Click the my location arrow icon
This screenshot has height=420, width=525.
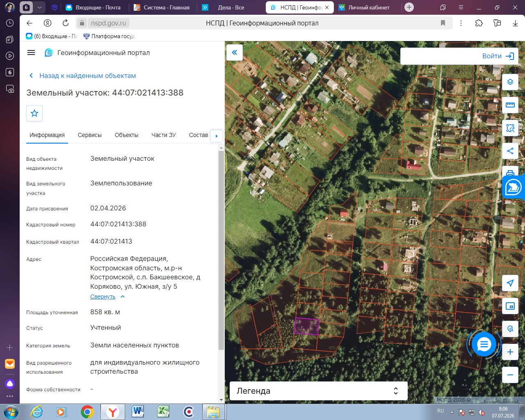click(510, 283)
